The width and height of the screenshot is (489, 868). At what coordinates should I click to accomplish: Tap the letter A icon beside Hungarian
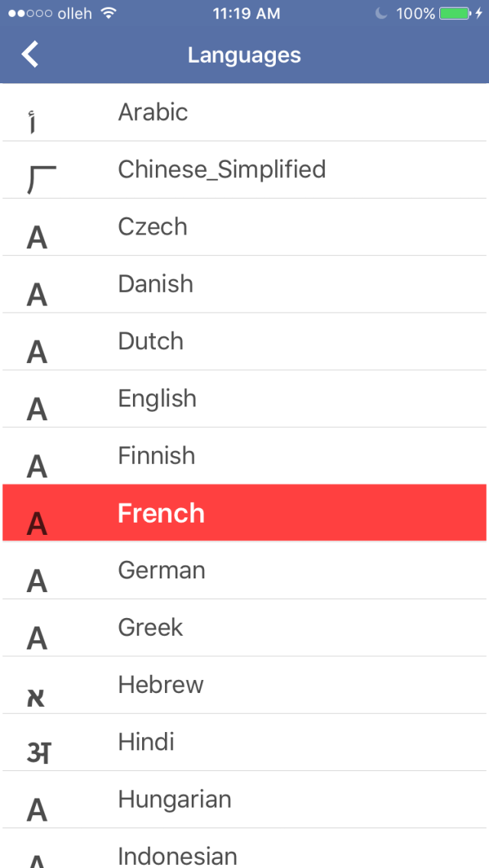(37, 810)
